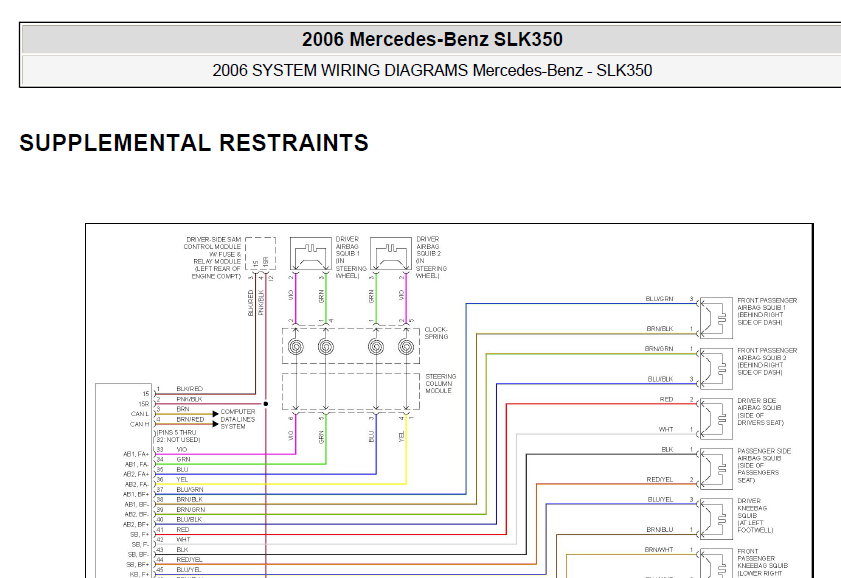Image resolution: width=841 pixels, height=578 pixels.
Task: Click the "BLU/GRN" wire label at pin 37
Action: tap(190, 490)
